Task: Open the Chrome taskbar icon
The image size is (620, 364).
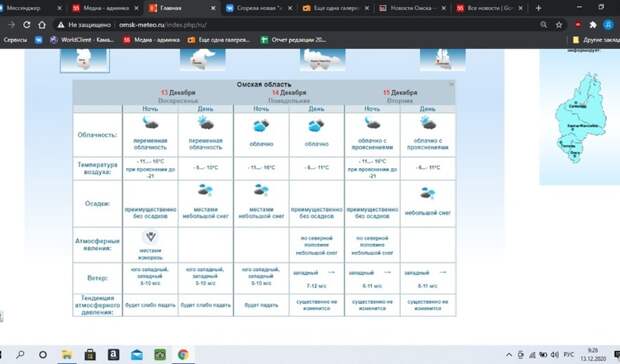Action: pos(183,355)
